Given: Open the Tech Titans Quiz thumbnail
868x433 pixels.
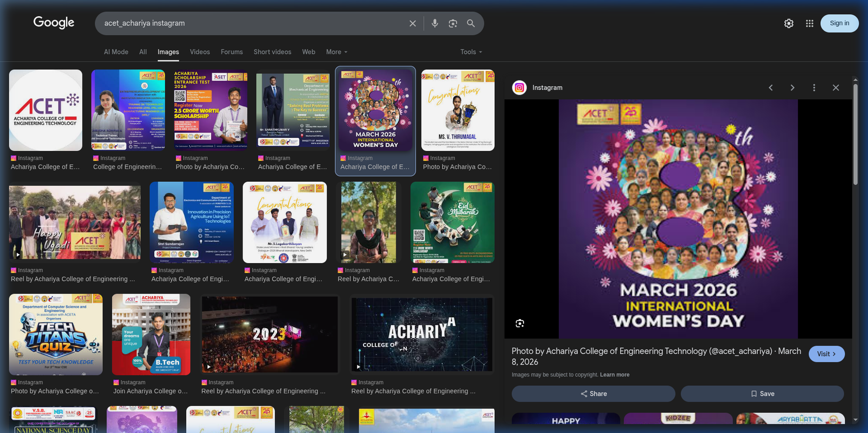Looking at the screenshot, I should click(x=56, y=335).
